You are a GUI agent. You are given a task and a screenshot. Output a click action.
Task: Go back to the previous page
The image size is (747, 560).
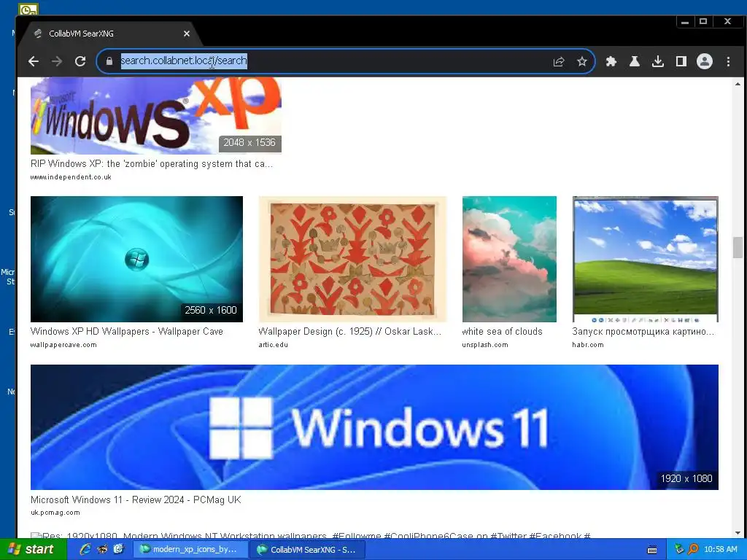(x=34, y=61)
